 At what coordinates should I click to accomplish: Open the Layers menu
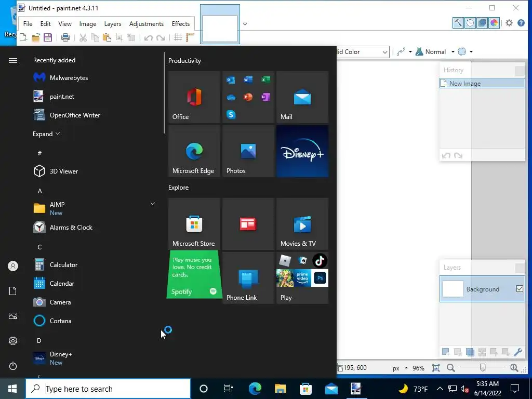coord(113,24)
